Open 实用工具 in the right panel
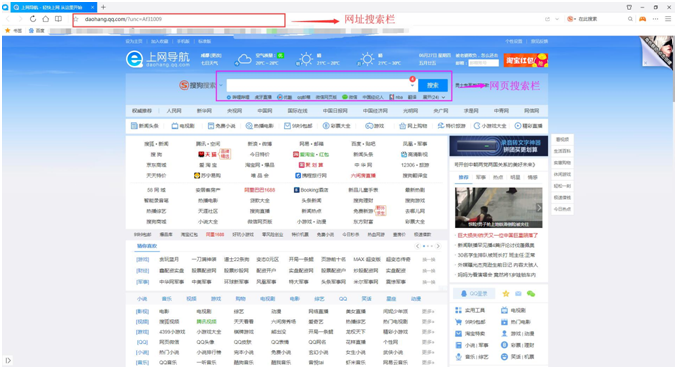The image size is (677, 369). pos(471,310)
